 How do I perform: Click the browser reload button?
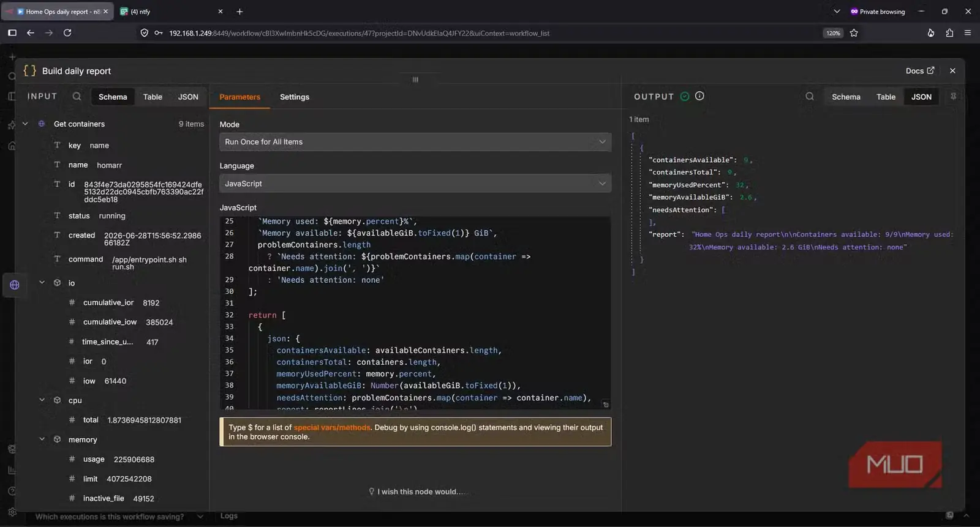click(67, 33)
